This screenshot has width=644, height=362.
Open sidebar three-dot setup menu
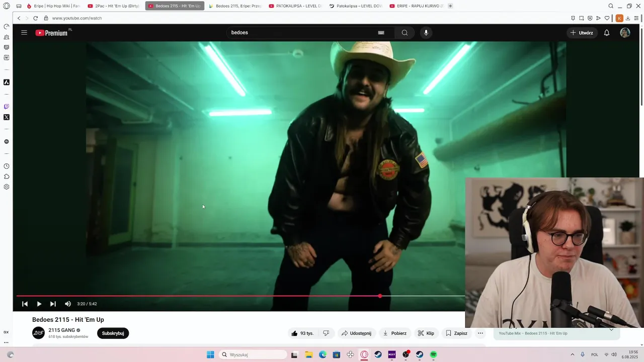click(x=7, y=342)
